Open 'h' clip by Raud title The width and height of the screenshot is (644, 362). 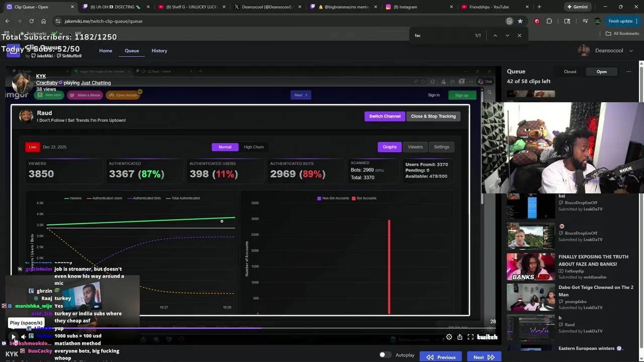click(x=560, y=318)
